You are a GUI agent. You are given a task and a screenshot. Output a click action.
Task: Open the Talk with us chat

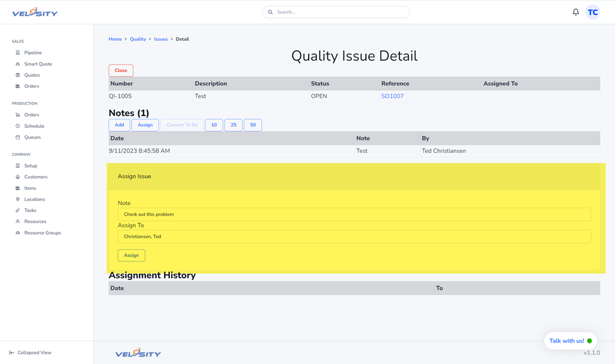[571, 341]
